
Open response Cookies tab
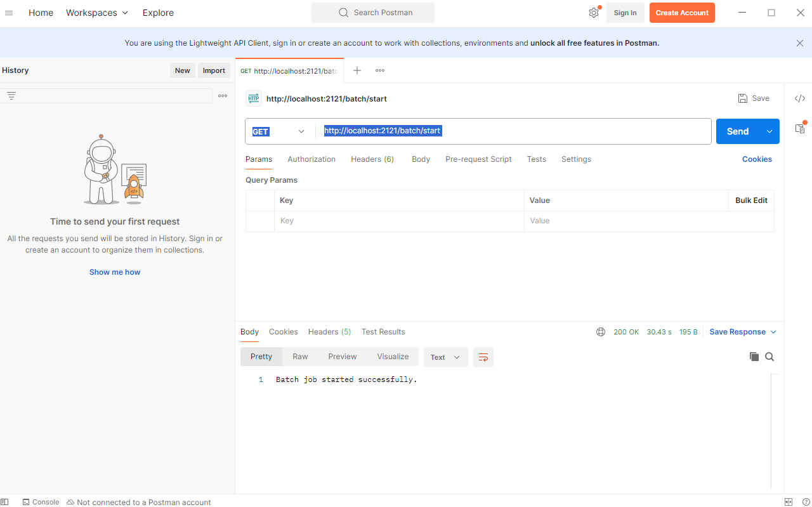(283, 332)
